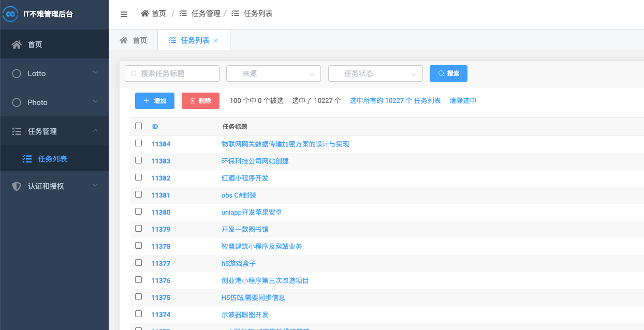Open task 环保科技公司网站创建
This screenshot has width=644, height=330.
point(255,161)
